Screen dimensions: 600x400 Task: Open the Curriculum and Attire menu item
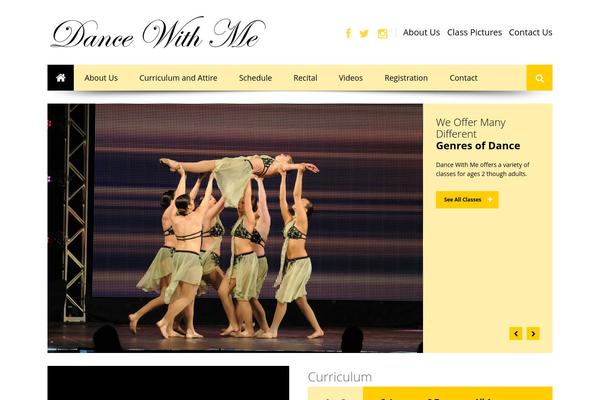point(178,78)
